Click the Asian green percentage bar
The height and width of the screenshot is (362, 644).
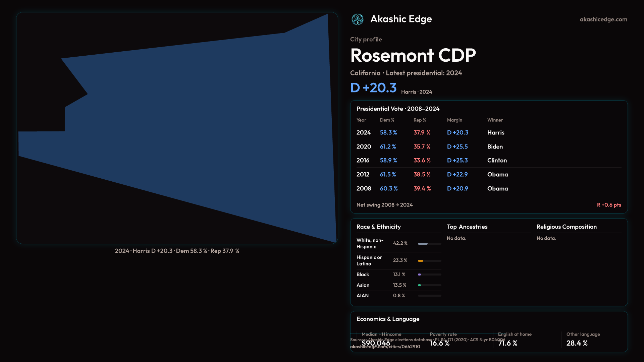pos(420,285)
